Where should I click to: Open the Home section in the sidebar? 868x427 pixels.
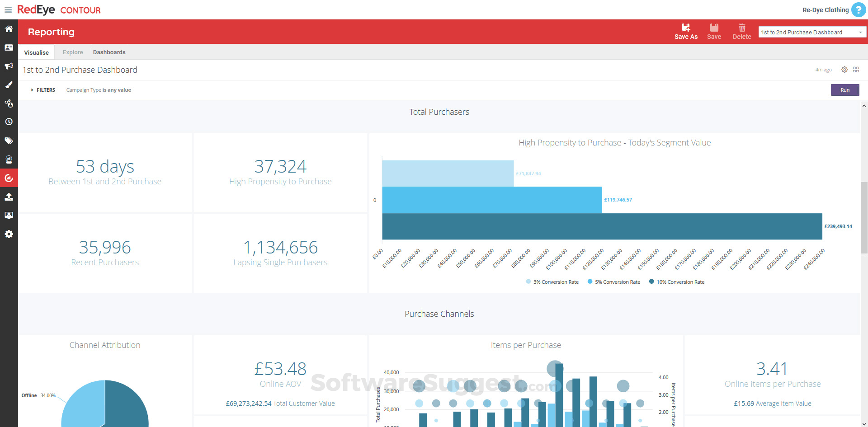pyautogui.click(x=9, y=28)
